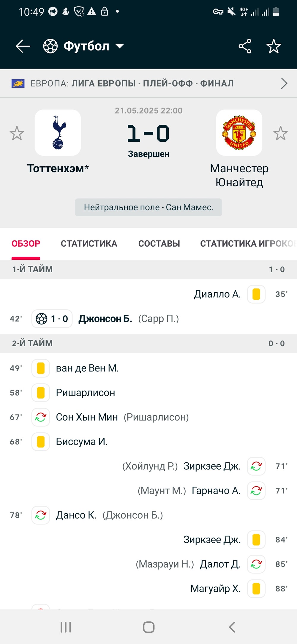
Task: Toggle favorite star beside Манчестер Юнайтед
Action: click(x=280, y=133)
